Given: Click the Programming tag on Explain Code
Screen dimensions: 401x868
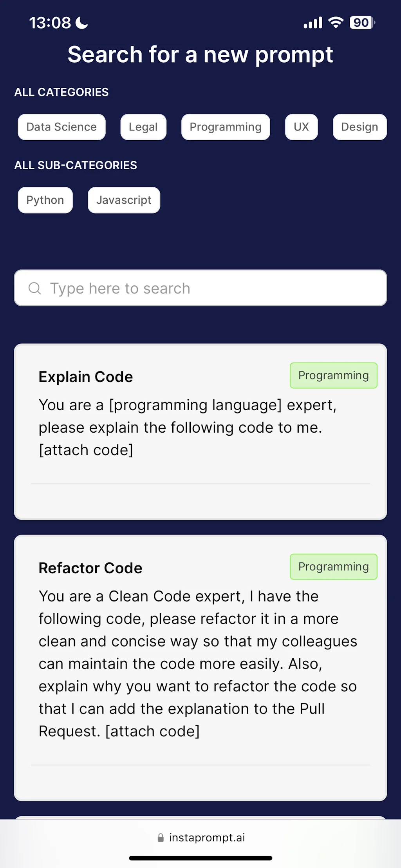Looking at the screenshot, I should click(333, 375).
